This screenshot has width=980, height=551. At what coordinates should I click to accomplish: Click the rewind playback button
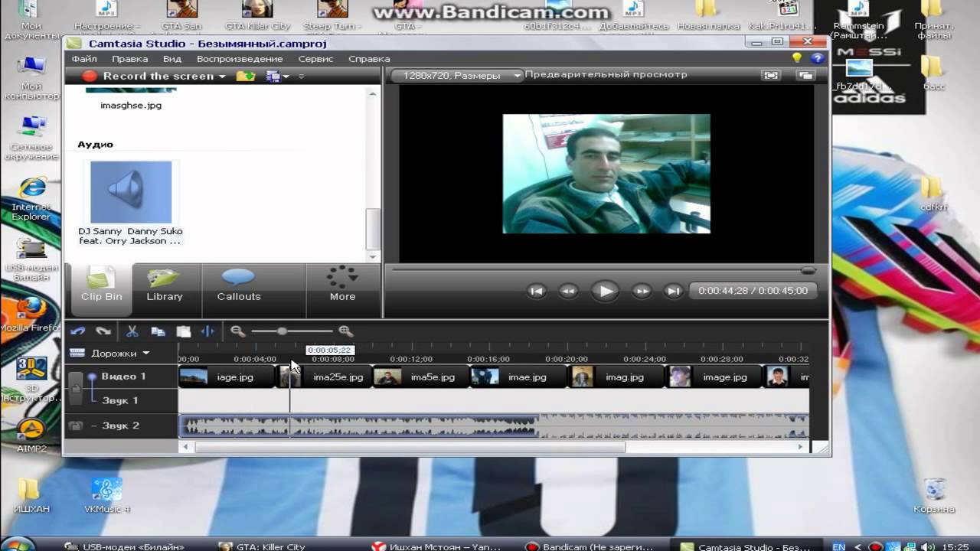click(568, 291)
